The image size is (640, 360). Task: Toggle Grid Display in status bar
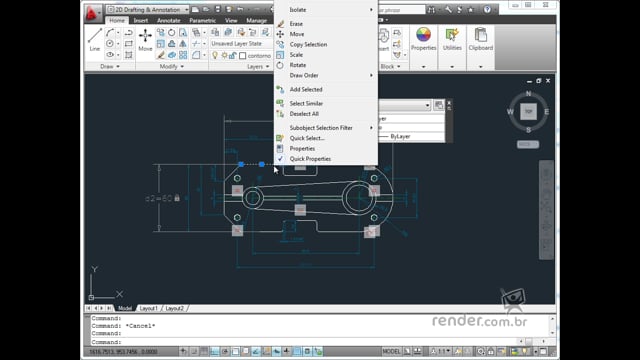click(x=204, y=351)
